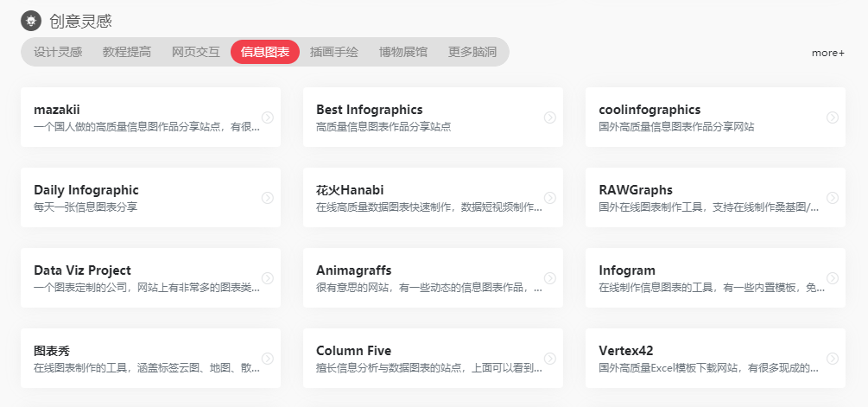
Task: Switch to the 更多脑洞 tab
Action: tap(472, 52)
